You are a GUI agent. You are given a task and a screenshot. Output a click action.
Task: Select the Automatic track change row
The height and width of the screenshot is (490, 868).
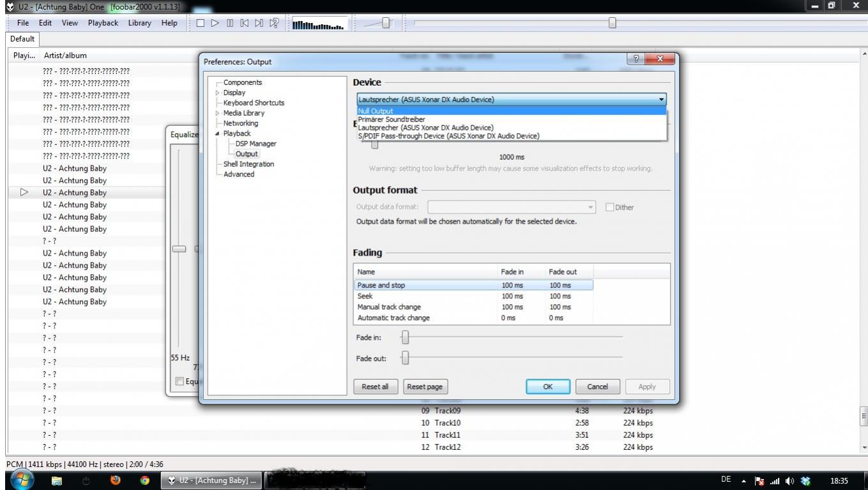click(x=473, y=318)
